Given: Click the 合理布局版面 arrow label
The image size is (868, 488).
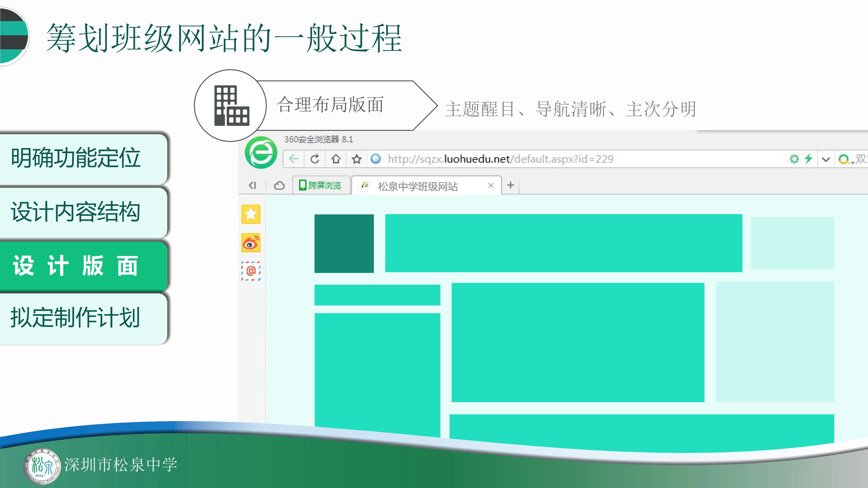Looking at the screenshot, I should [347, 106].
